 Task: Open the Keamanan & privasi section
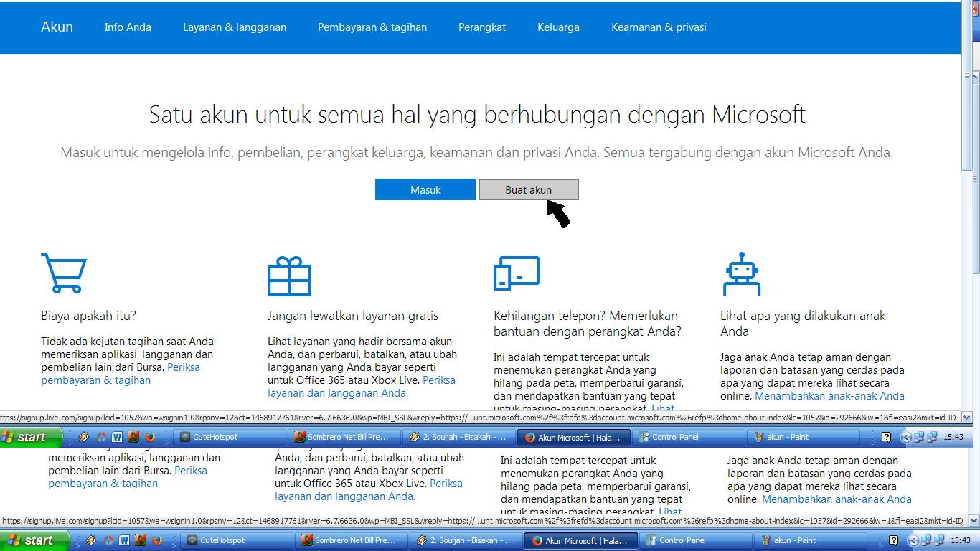pos(658,27)
